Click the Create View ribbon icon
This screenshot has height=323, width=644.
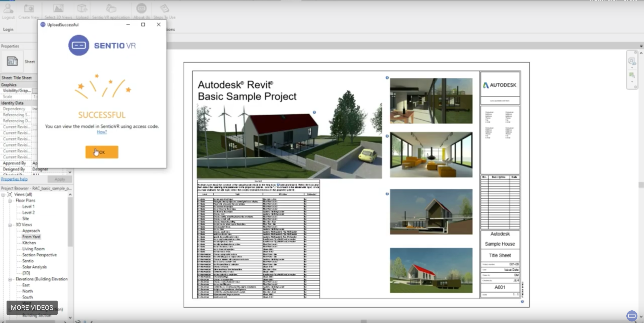coord(29,9)
